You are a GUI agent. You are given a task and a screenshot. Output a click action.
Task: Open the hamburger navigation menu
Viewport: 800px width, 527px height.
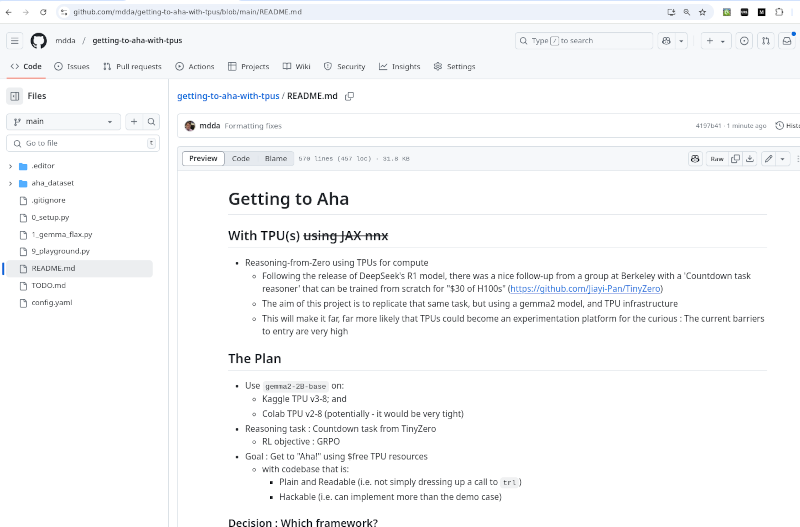coord(15,41)
